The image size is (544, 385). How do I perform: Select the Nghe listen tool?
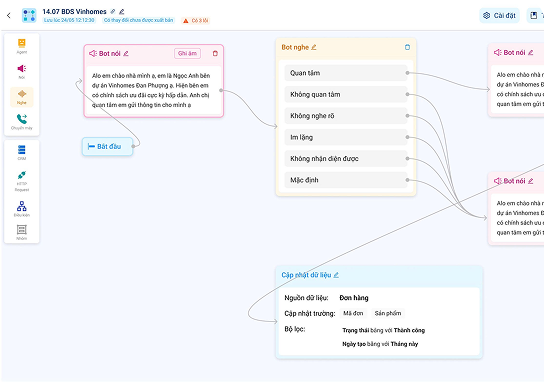(x=22, y=97)
